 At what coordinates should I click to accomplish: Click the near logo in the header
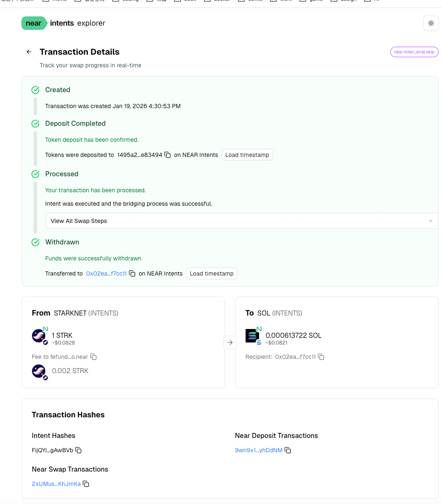tap(34, 23)
